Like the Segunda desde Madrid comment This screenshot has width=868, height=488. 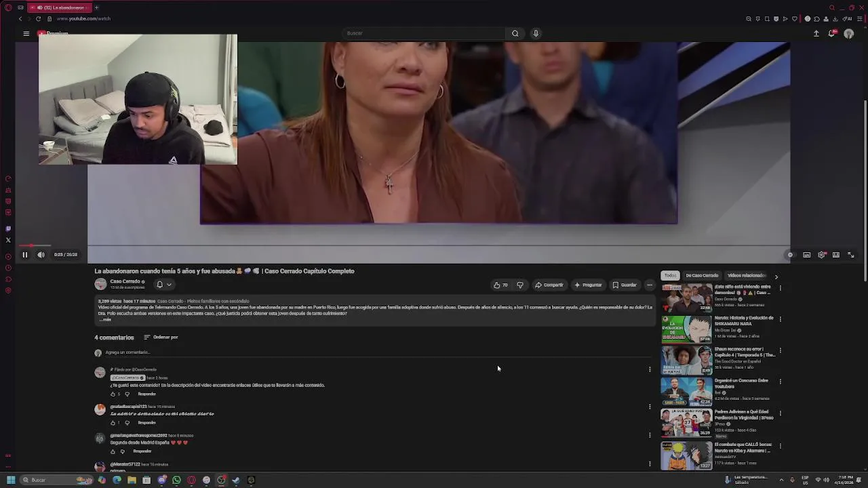(113, 451)
